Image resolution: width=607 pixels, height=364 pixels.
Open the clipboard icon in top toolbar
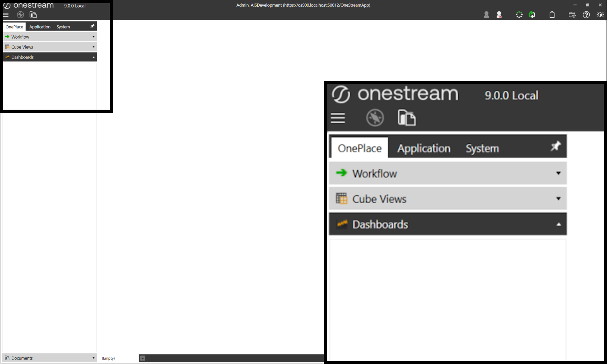pyautogui.click(x=552, y=15)
